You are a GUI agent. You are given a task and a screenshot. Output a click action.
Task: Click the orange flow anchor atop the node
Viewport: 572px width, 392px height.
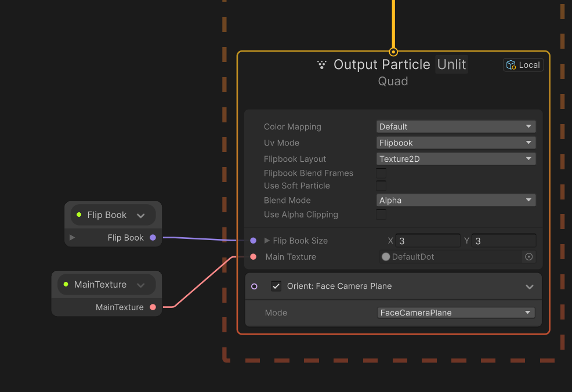(393, 51)
